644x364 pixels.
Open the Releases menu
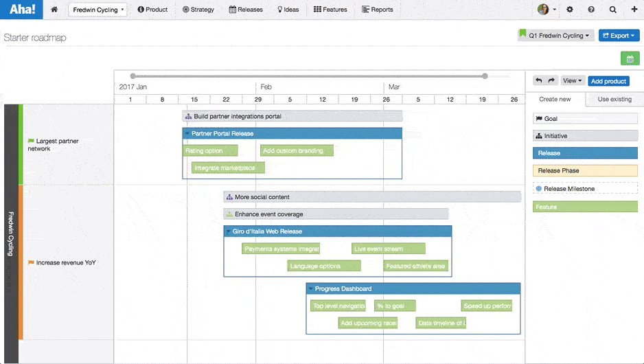click(246, 10)
